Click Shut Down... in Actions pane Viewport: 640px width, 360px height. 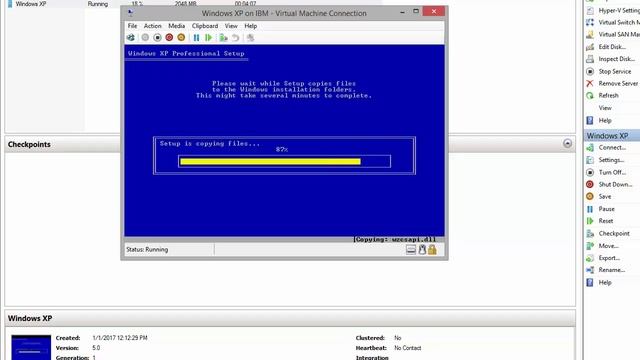tap(616, 184)
